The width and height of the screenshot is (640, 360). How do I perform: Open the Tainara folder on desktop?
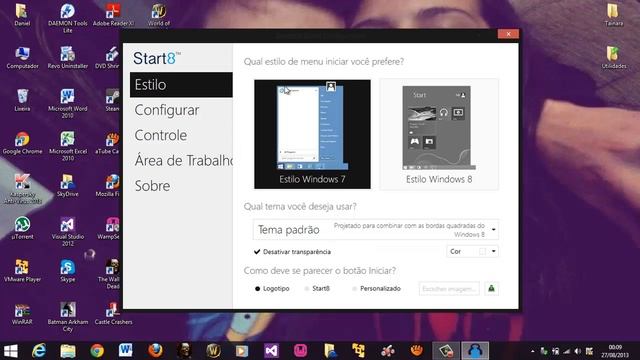click(x=613, y=16)
